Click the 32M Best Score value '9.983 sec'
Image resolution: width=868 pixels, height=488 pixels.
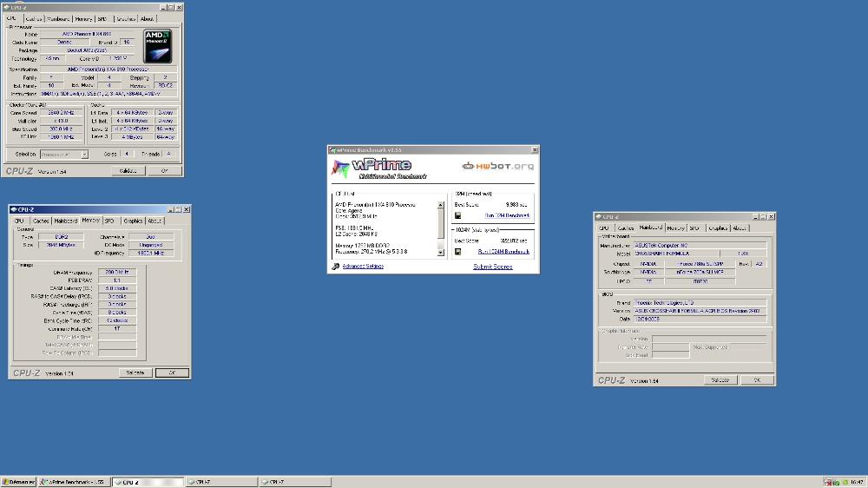point(516,205)
